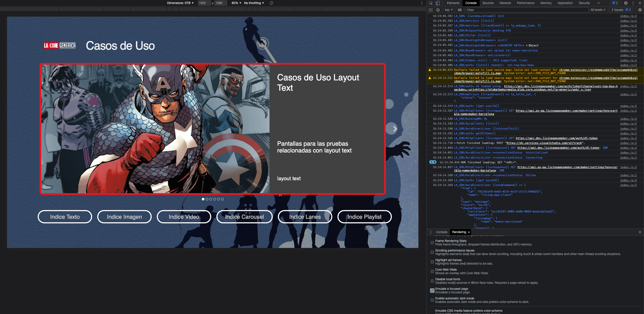Open the All levels log filter dropdown
Image resolution: width=644 pixels, height=314 pixels.
tap(598, 10)
